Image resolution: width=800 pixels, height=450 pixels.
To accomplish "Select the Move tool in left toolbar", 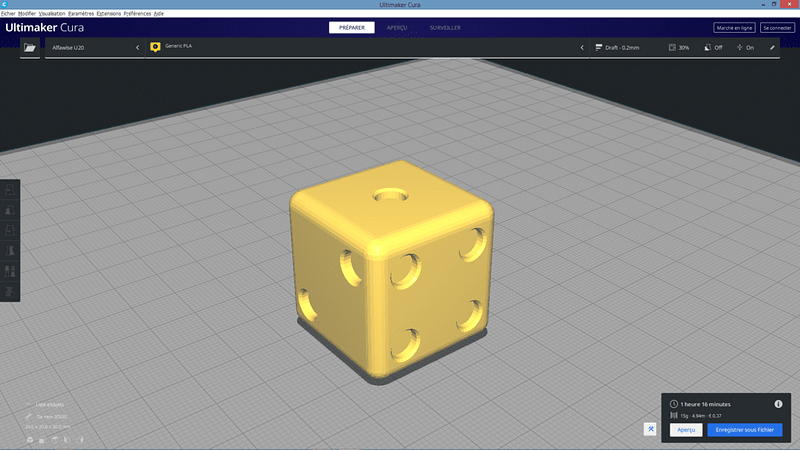I will click(x=10, y=190).
